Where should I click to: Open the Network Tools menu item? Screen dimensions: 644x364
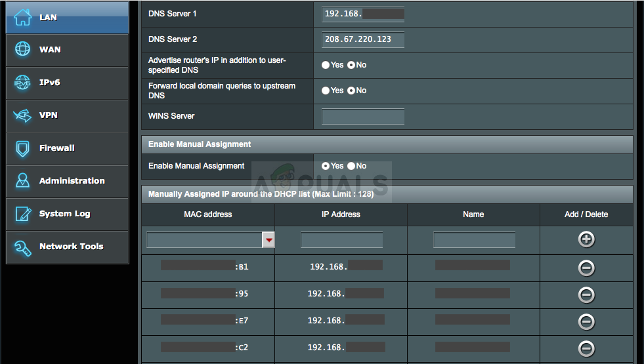pos(68,247)
